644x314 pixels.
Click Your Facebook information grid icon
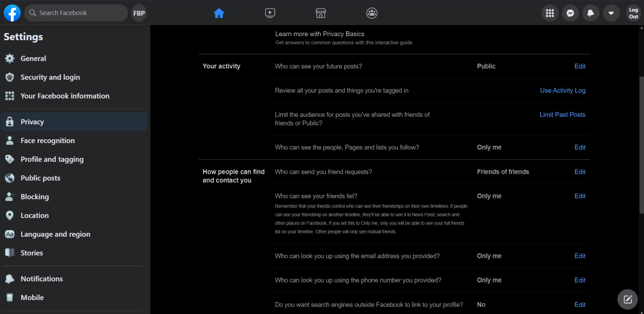pyautogui.click(x=10, y=96)
